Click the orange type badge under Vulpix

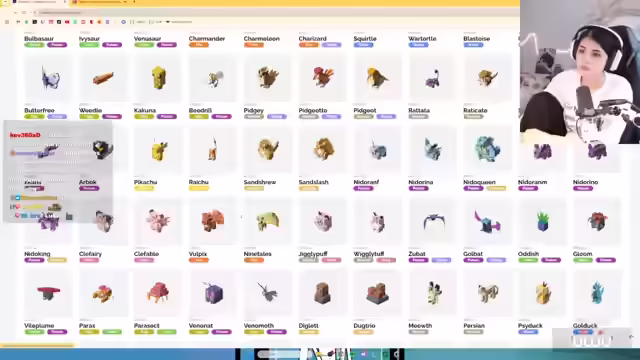point(199,260)
